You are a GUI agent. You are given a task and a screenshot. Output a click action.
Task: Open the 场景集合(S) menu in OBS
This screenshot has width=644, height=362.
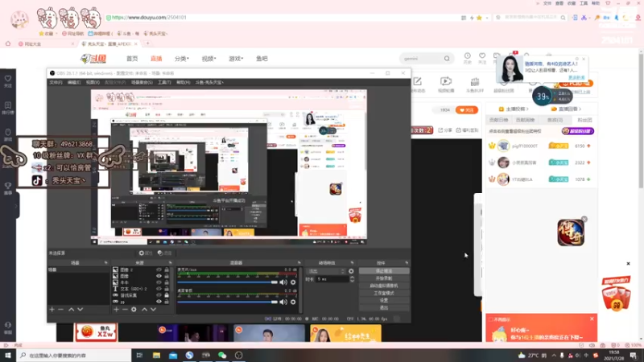[x=142, y=83]
